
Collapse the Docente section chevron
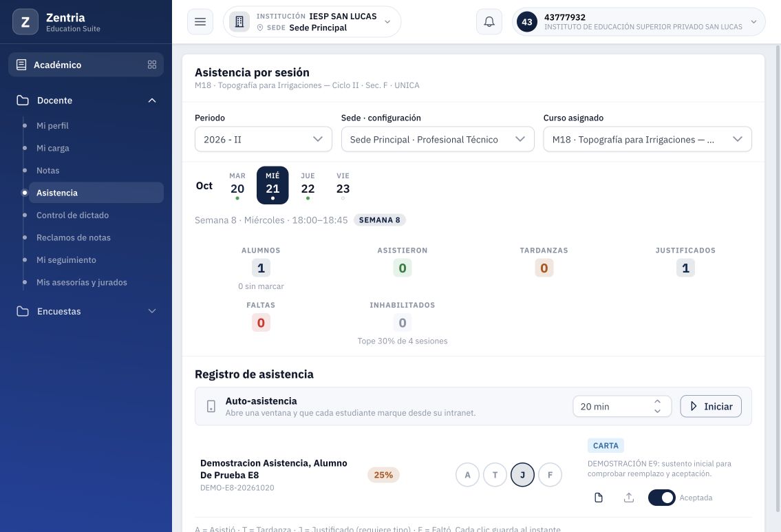coord(152,100)
